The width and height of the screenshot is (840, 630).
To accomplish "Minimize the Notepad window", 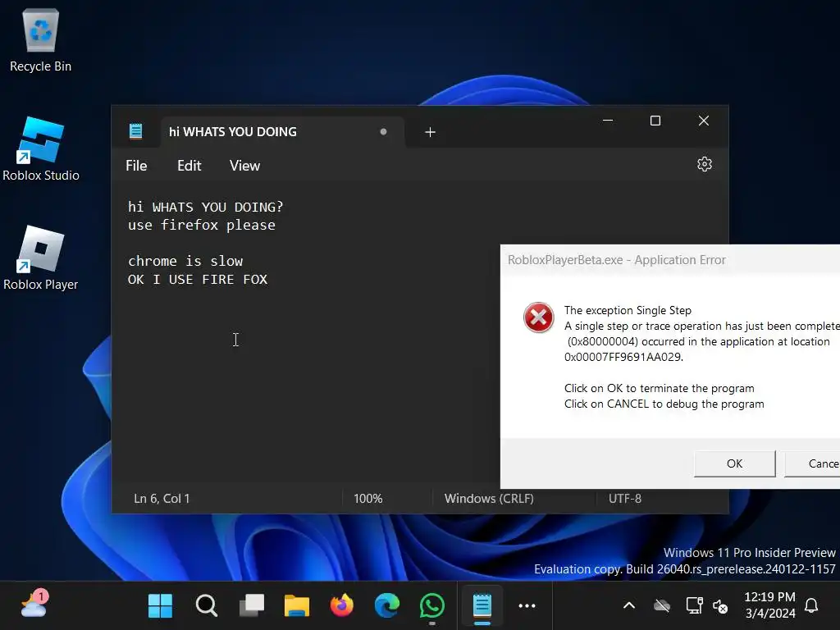I will coord(608,121).
